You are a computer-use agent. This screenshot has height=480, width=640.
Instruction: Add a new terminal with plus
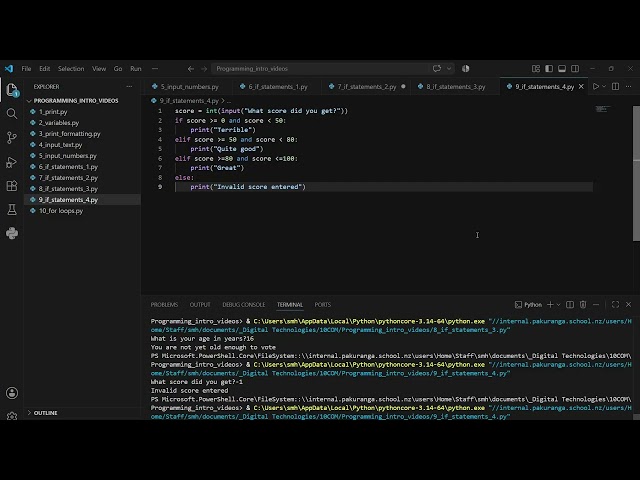550,304
